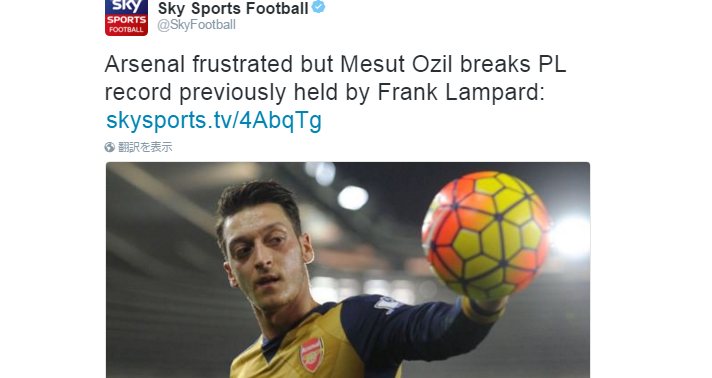Click the Arsenal crest on the jersey

click(312, 354)
